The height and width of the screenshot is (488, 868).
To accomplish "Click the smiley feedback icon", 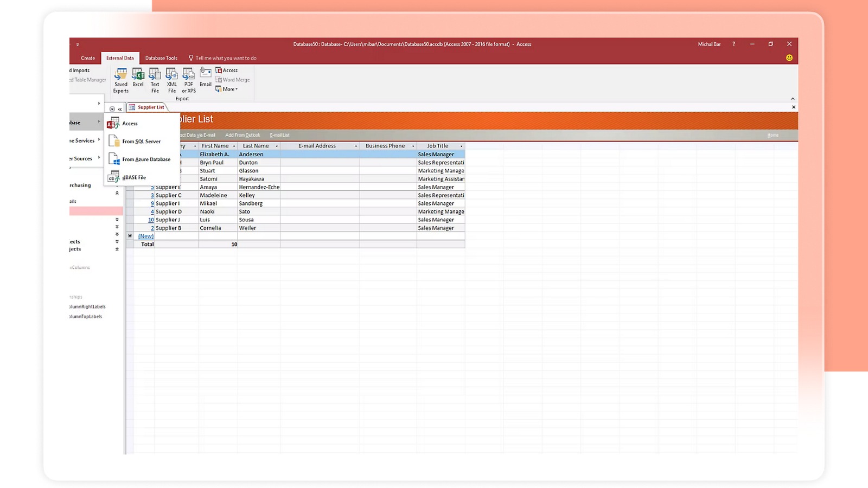I will tap(789, 58).
